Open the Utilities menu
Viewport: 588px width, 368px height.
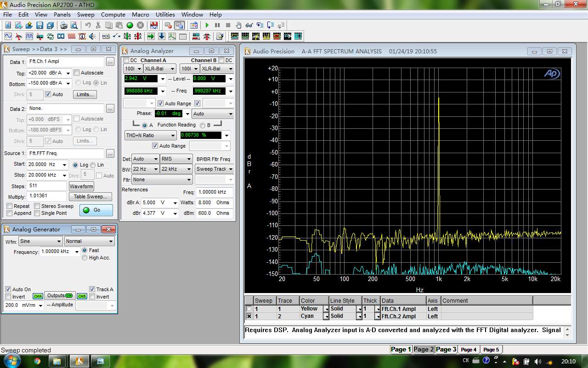[x=165, y=14]
